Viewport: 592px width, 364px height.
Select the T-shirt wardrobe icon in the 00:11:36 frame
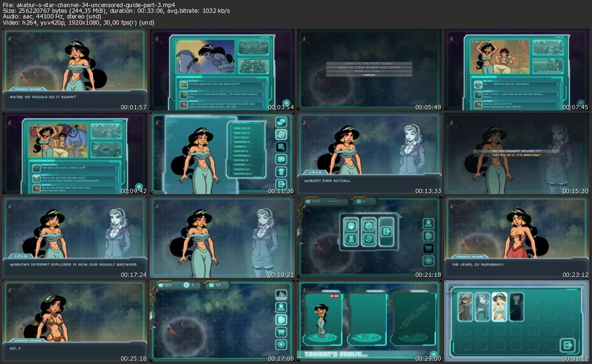click(281, 172)
